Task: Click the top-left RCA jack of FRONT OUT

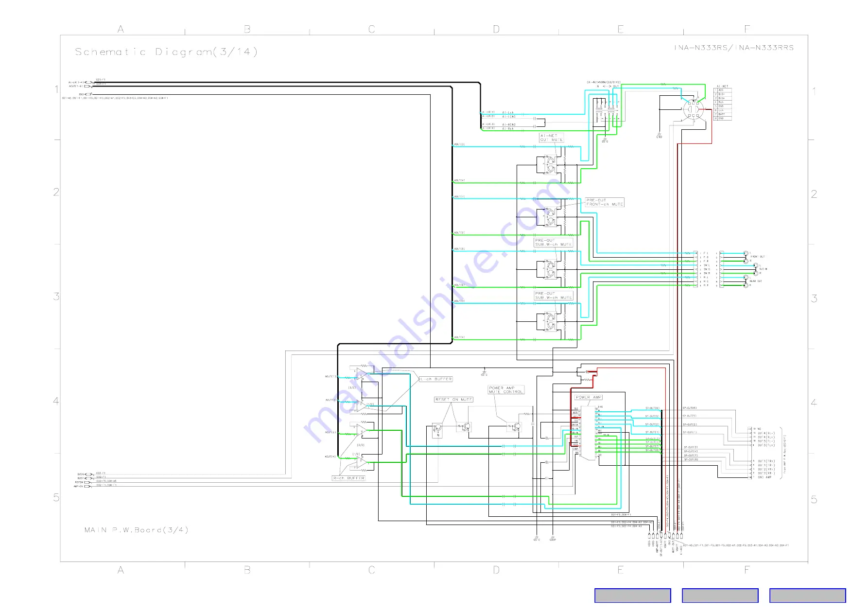Action: (746, 253)
